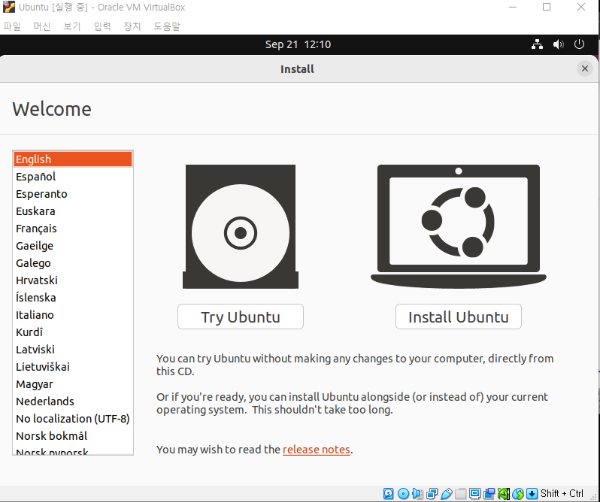The image size is (600, 502).
Task: Open the 파일 menu
Action: coord(12,26)
